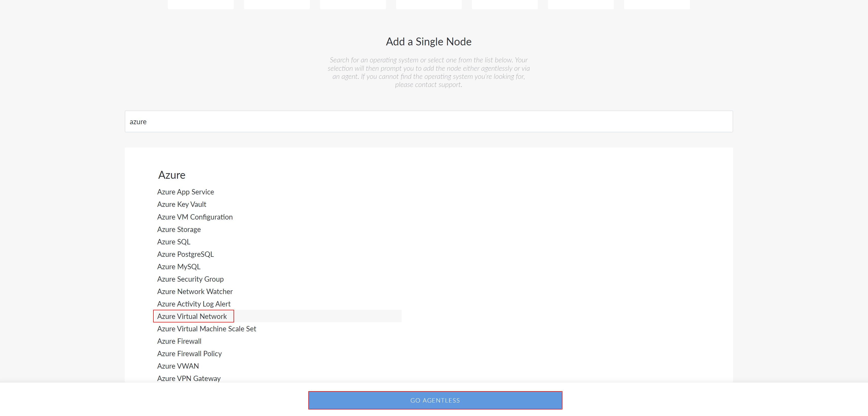Choose Azure Network Watcher
The image size is (868, 416).
(195, 291)
